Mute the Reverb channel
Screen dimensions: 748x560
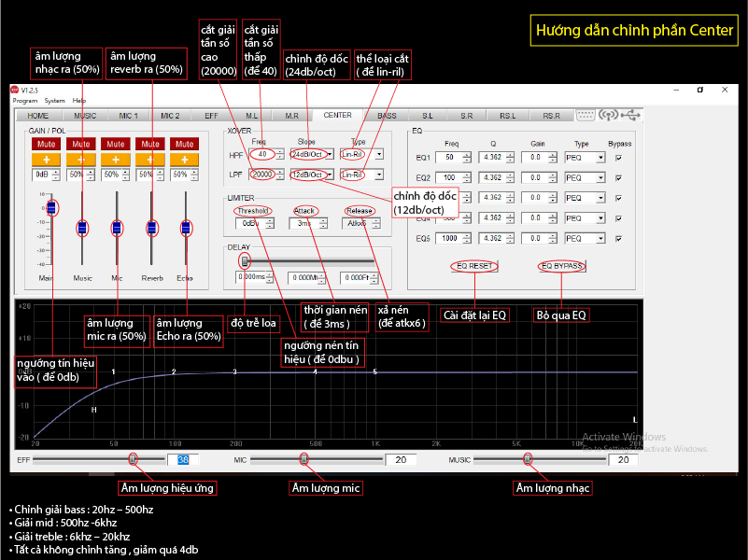pyautogui.click(x=149, y=144)
